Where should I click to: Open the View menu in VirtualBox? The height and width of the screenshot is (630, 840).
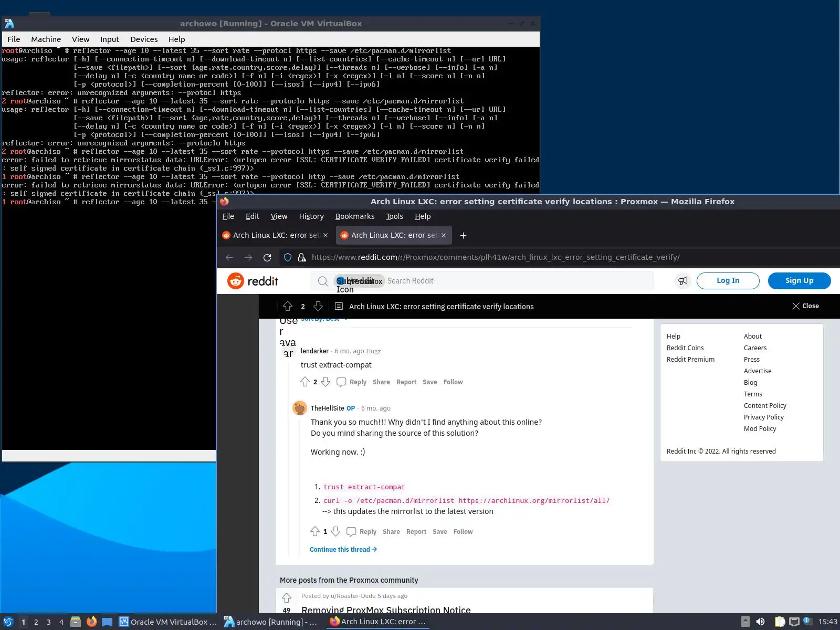[80, 39]
